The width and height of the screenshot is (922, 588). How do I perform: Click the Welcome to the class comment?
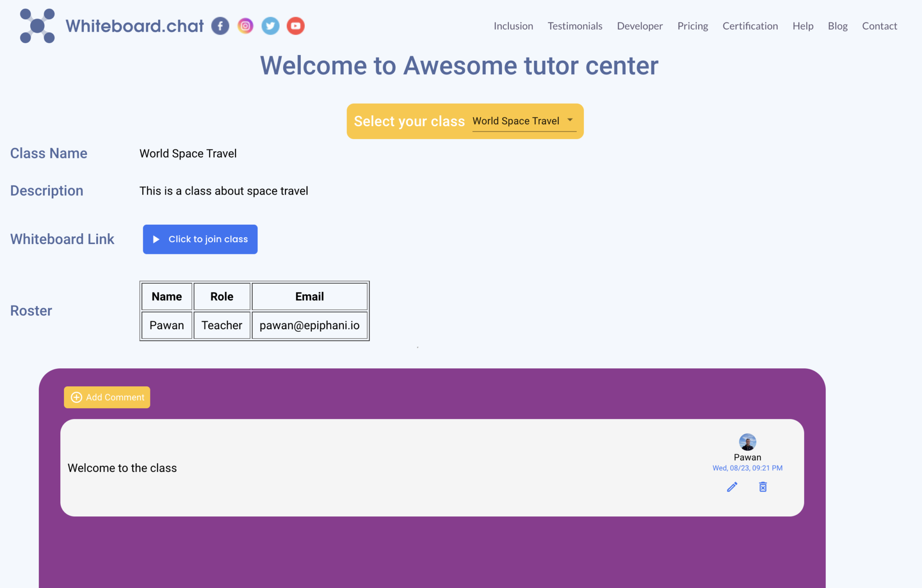(122, 468)
